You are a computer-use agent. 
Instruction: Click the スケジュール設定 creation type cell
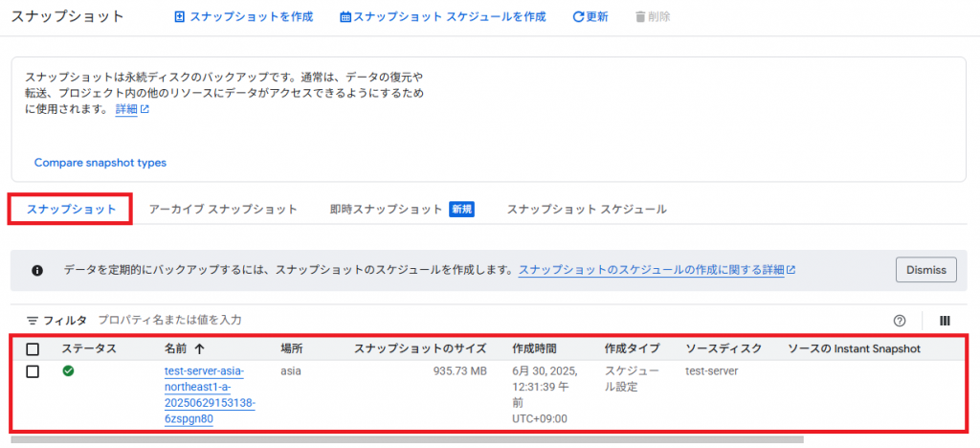coord(632,379)
